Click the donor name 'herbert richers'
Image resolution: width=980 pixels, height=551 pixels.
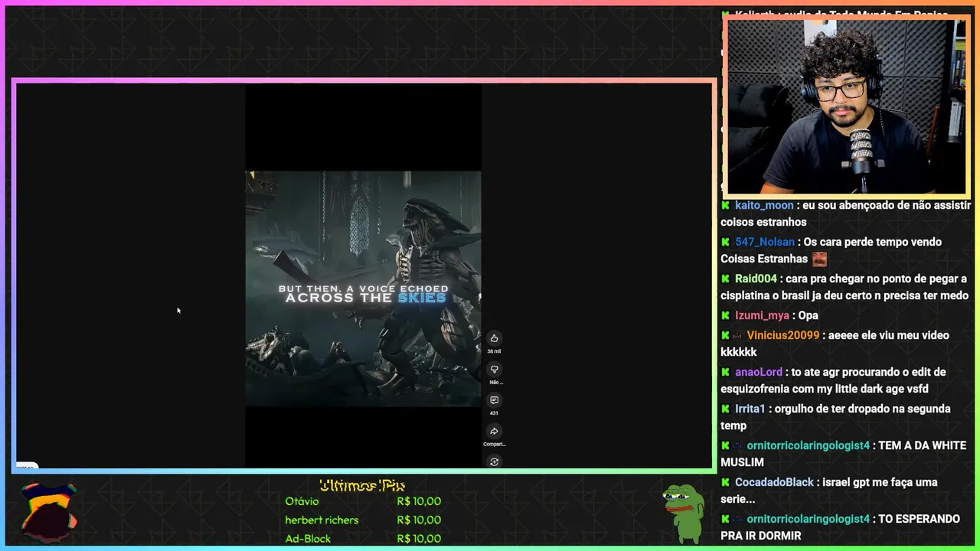tap(322, 520)
